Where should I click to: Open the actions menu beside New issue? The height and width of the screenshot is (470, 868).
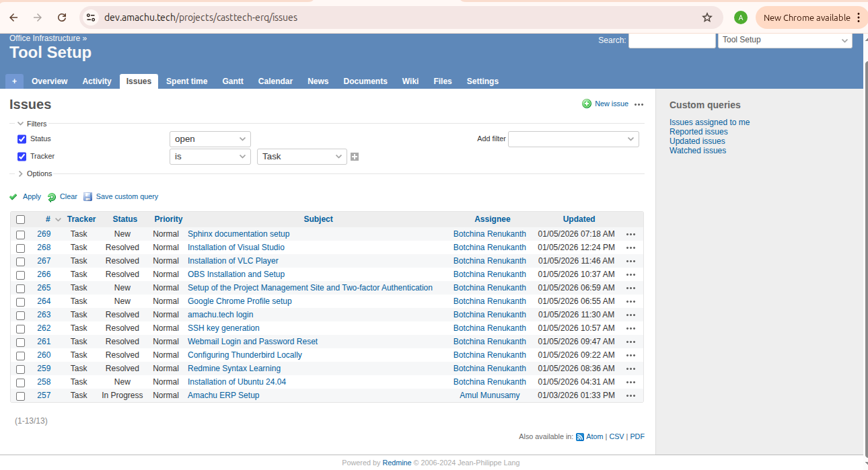(639, 104)
